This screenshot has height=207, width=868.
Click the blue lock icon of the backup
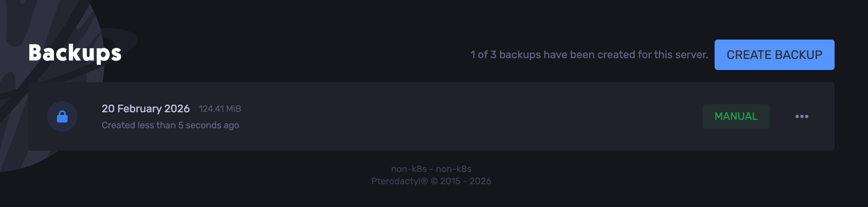click(62, 117)
